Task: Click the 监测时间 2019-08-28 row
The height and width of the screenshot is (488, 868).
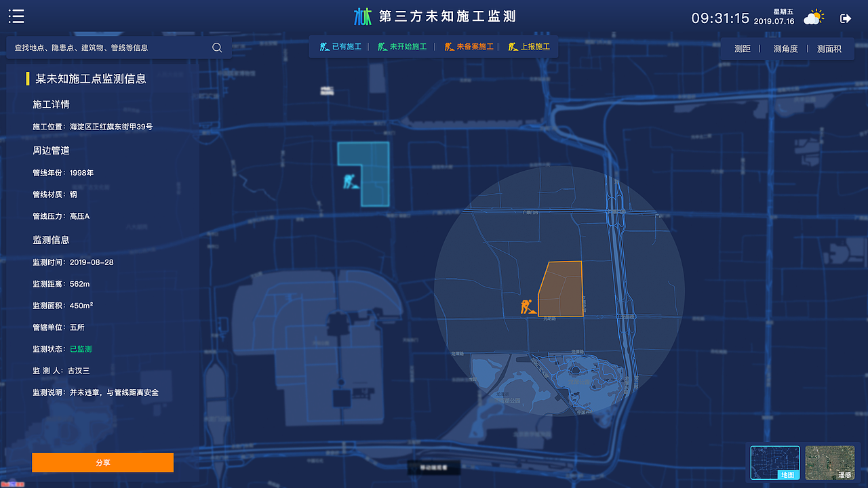Action: point(73,262)
